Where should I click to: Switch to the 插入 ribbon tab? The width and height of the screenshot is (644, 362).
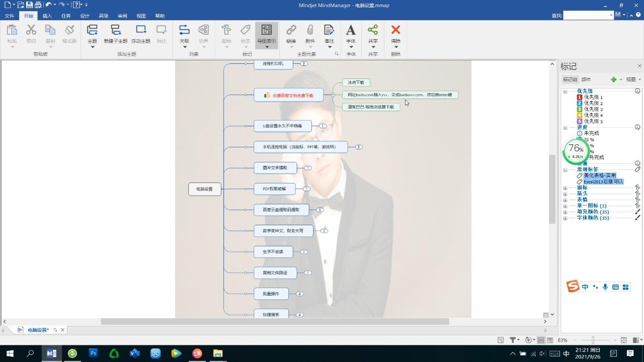click(x=47, y=16)
